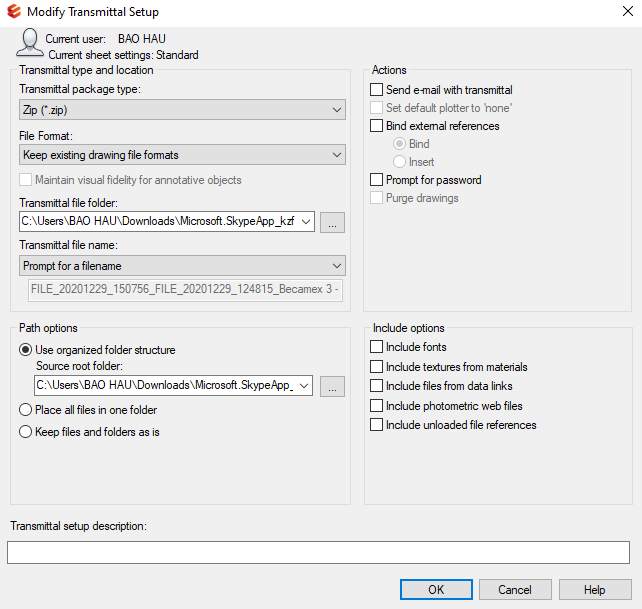Toggle Prompt for password checkbox
642x609 pixels.
click(x=377, y=180)
